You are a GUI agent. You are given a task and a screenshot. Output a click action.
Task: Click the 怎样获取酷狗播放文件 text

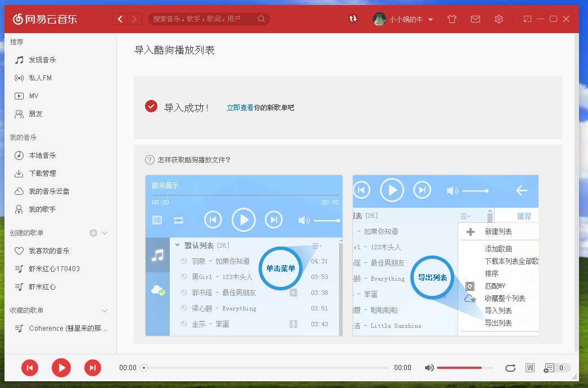click(x=194, y=160)
